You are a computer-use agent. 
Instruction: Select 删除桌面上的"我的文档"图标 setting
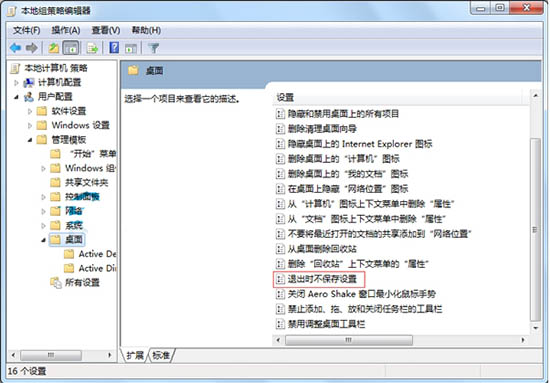(x=348, y=174)
